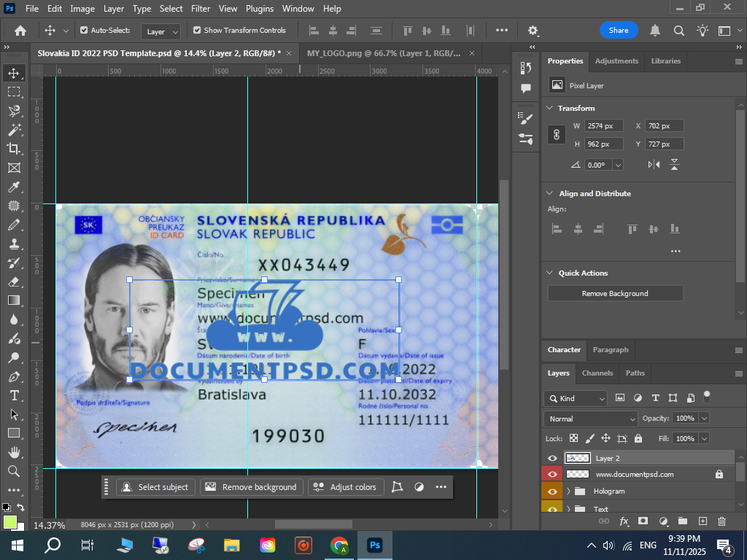Click the transform width input field
Image resolution: width=747 pixels, height=560 pixels.
point(604,125)
